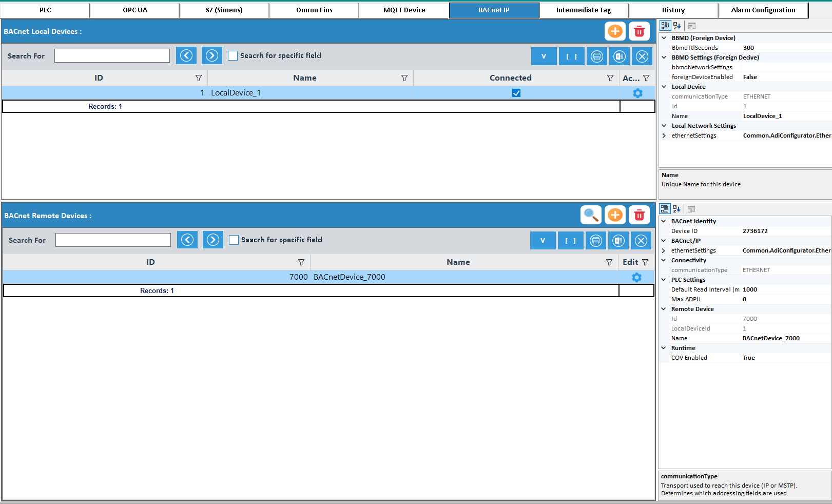The image size is (832, 504).
Task: Open the Name column filter in remote devices
Action: [609, 262]
